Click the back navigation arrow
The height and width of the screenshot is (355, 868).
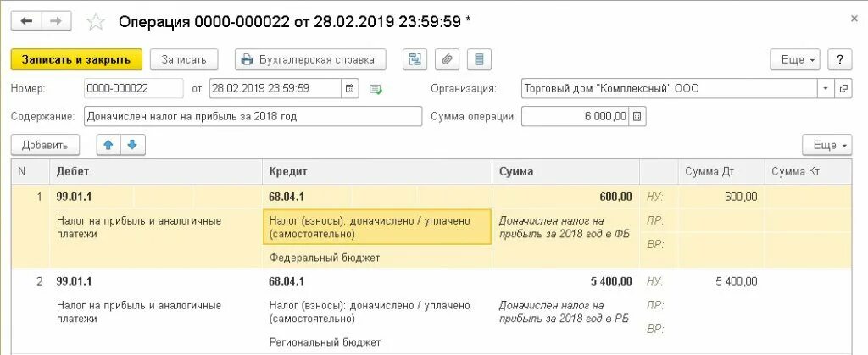[x=26, y=21]
